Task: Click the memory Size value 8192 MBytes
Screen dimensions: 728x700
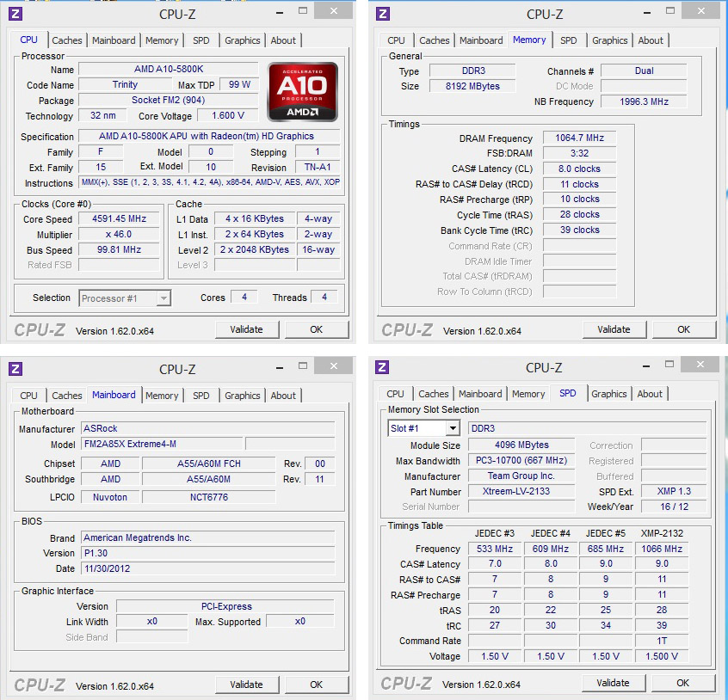Action: pyautogui.click(x=472, y=86)
